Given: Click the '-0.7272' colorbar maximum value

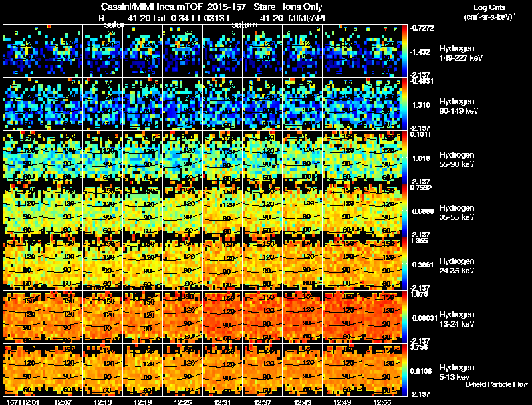Looking at the screenshot, I should click(x=422, y=28).
